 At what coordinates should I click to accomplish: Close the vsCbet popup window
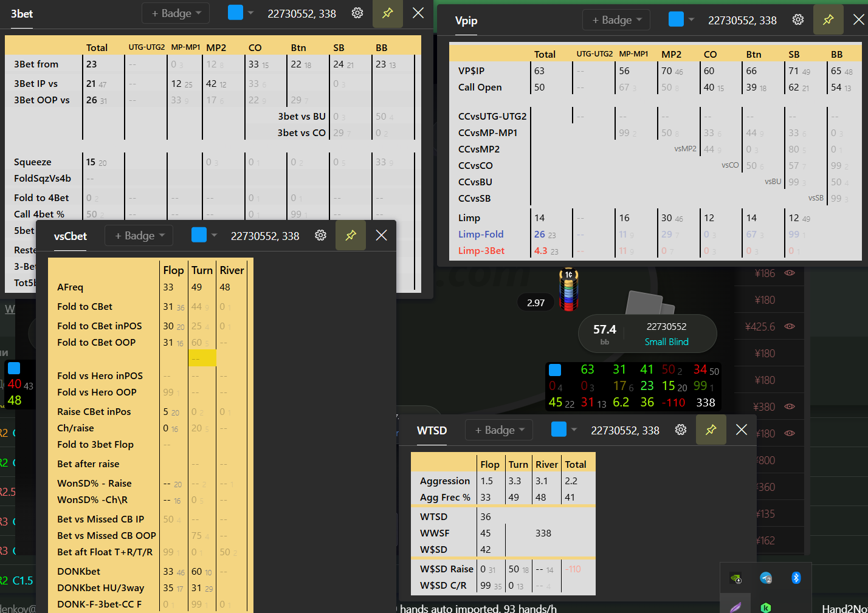(381, 236)
